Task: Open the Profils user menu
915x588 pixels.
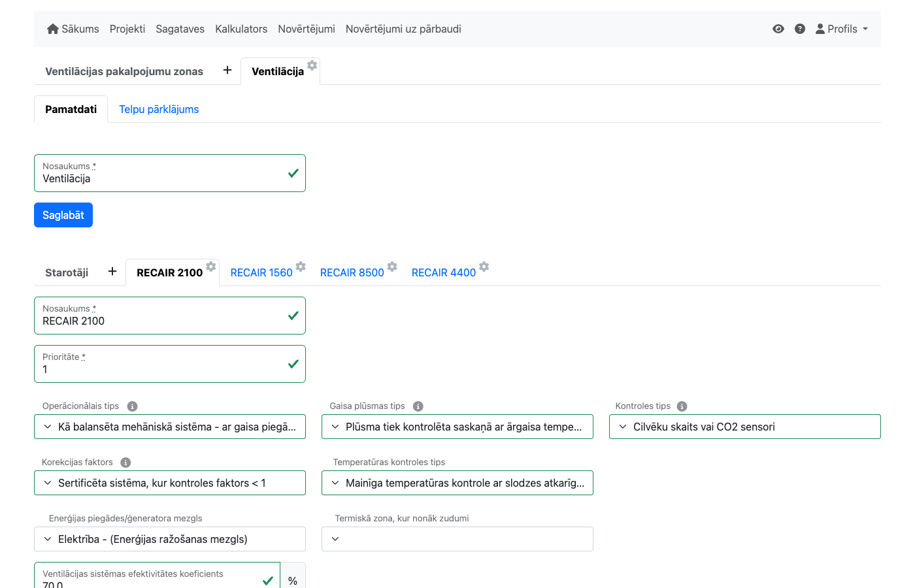Action: (842, 29)
